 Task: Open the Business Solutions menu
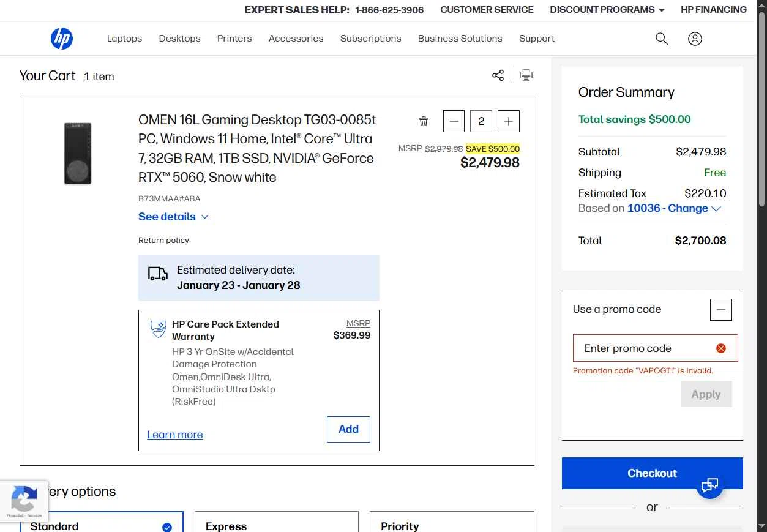point(460,39)
